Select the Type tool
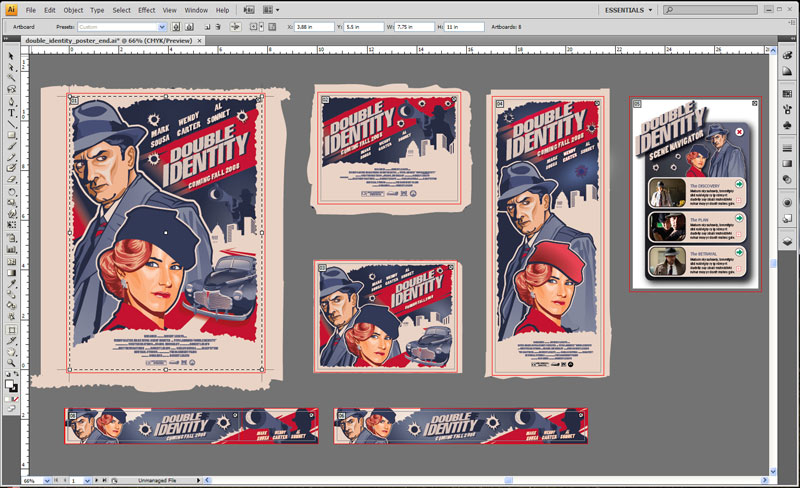 pyautogui.click(x=11, y=112)
